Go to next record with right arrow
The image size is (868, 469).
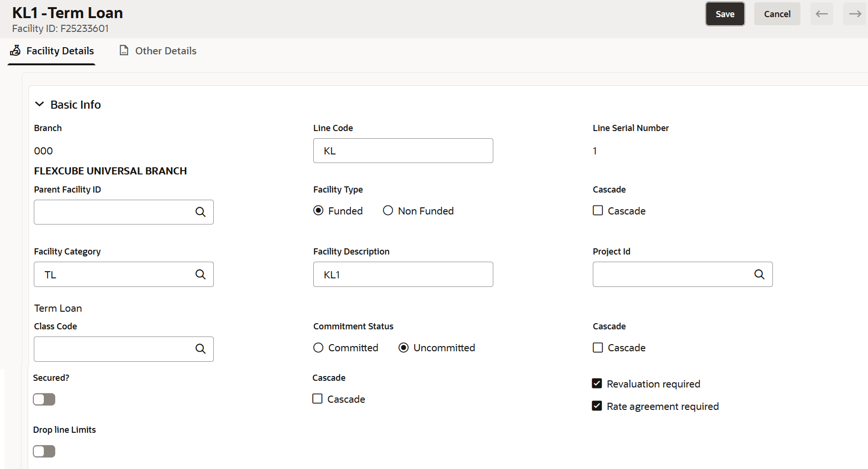pyautogui.click(x=855, y=14)
